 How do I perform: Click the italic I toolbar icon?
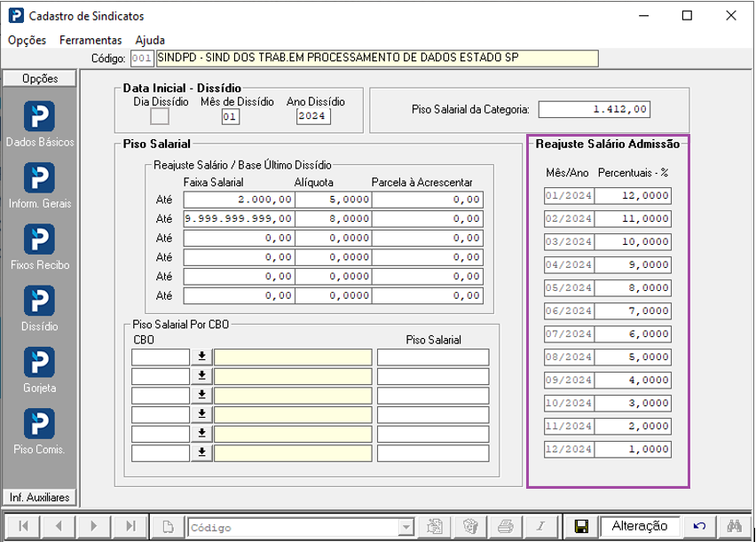click(x=541, y=527)
